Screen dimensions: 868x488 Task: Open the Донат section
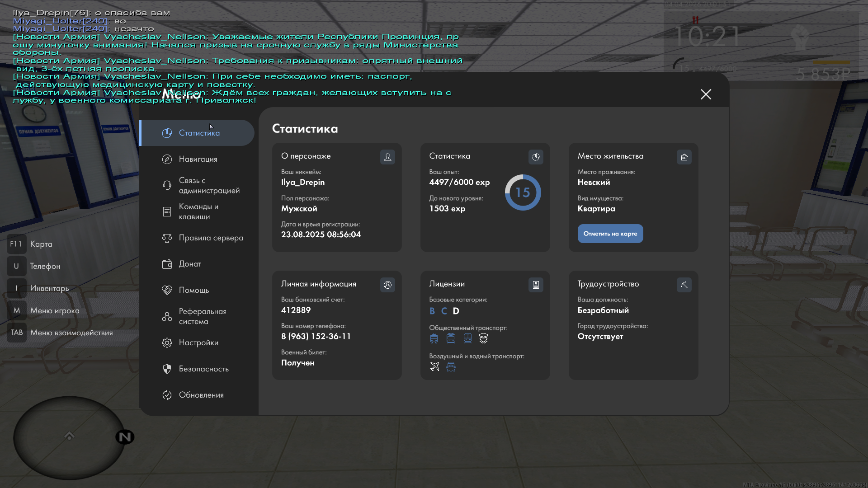click(190, 264)
